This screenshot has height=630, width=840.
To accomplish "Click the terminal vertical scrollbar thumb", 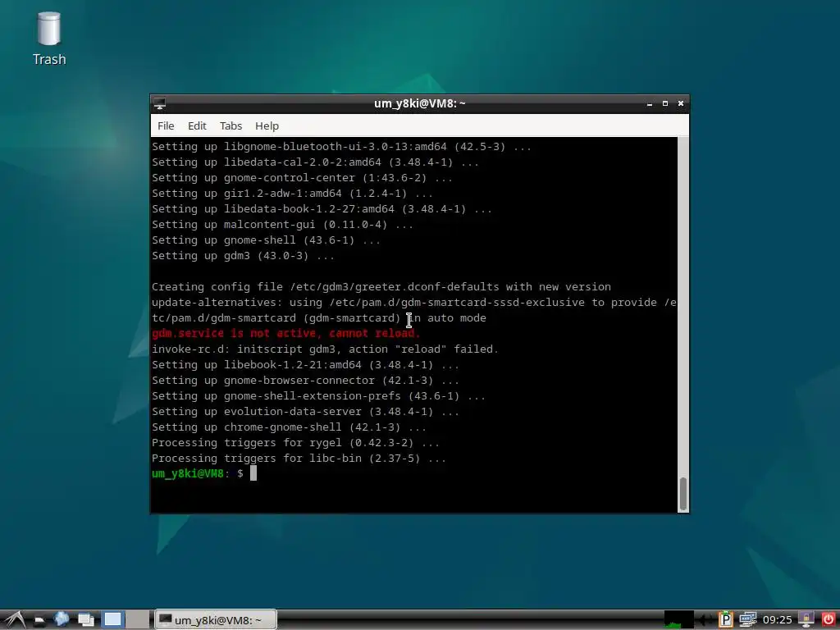I will pos(683,493).
